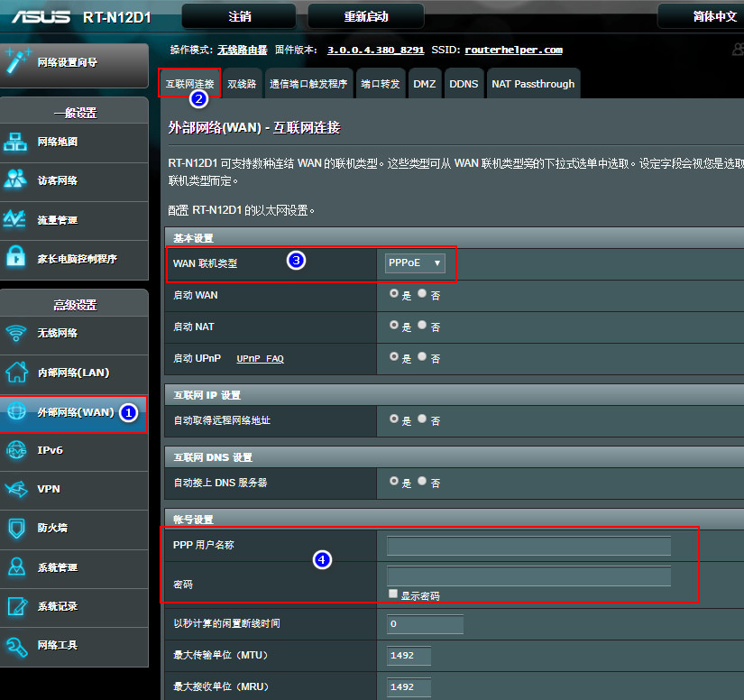
Task: Switch to the DDNS tab
Action: click(464, 83)
